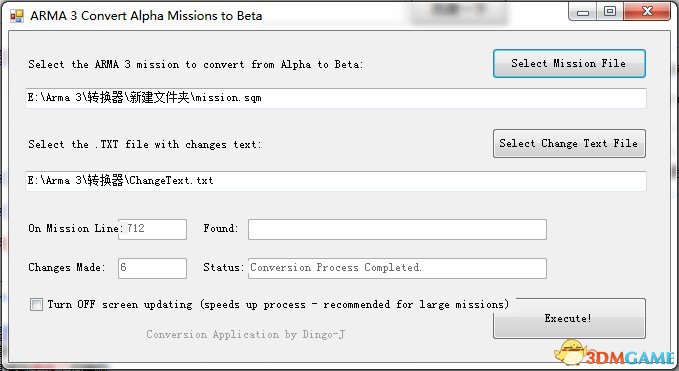Viewport: 679px width, 371px height.
Task: Click the 3DMGAME watermark logo
Action: pyautogui.click(x=614, y=353)
